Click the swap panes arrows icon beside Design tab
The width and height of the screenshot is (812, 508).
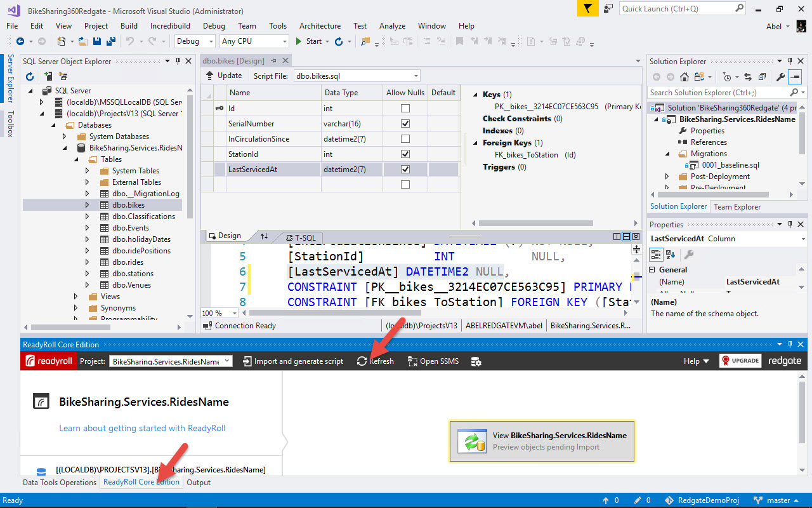264,236
